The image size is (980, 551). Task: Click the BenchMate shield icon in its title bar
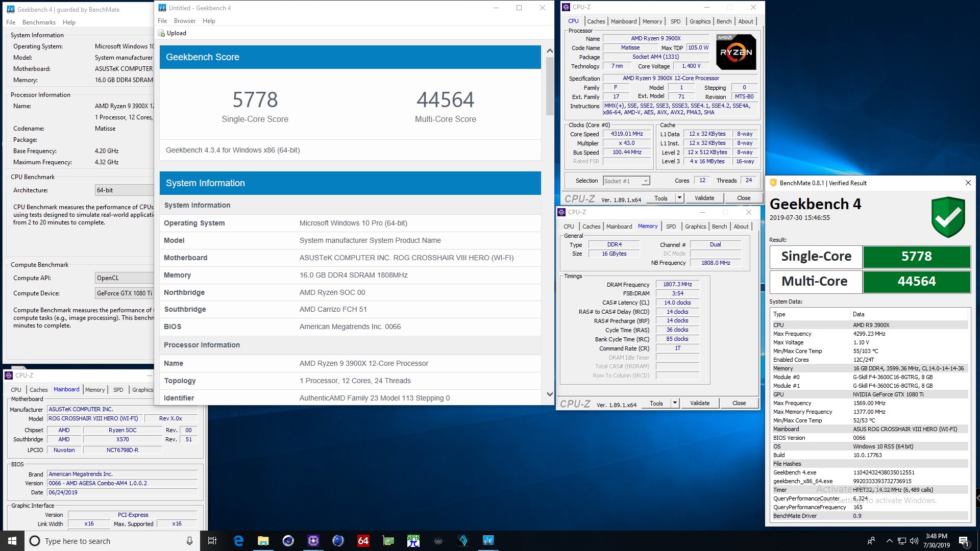773,183
